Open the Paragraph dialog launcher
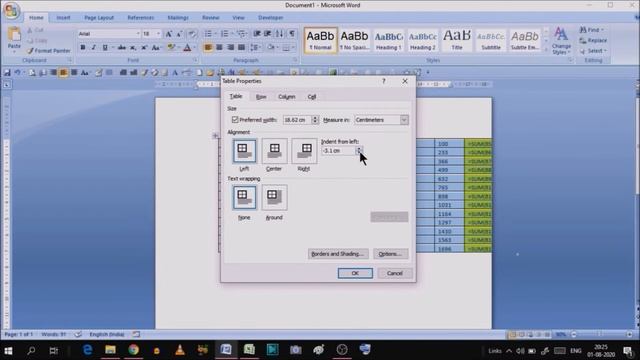This screenshot has width=640, height=360. coord(295,60)
